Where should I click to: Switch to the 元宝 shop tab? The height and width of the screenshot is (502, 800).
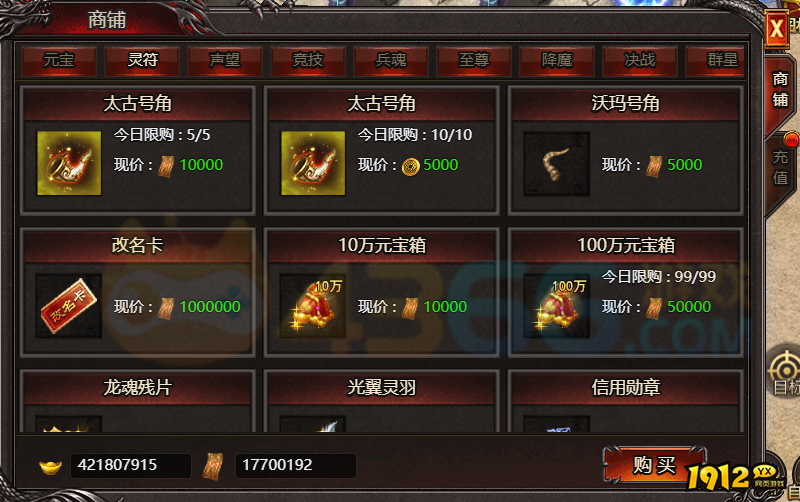pos(59,61)
